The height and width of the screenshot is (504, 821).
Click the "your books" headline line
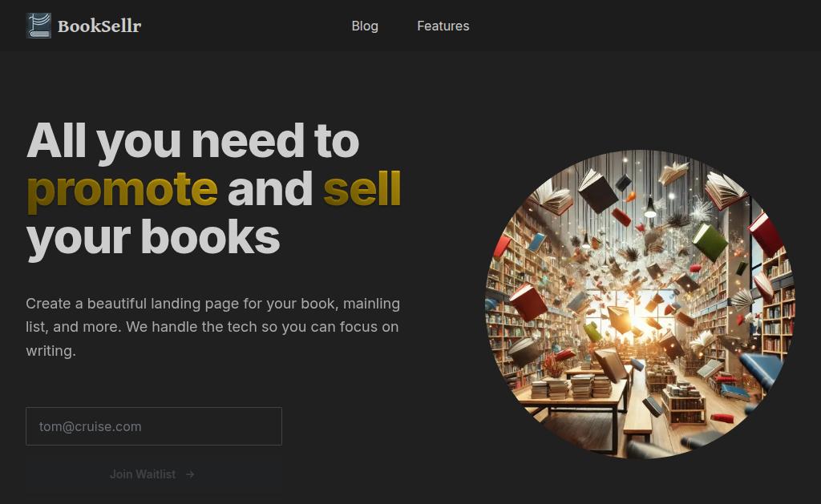tap(153, 239)
